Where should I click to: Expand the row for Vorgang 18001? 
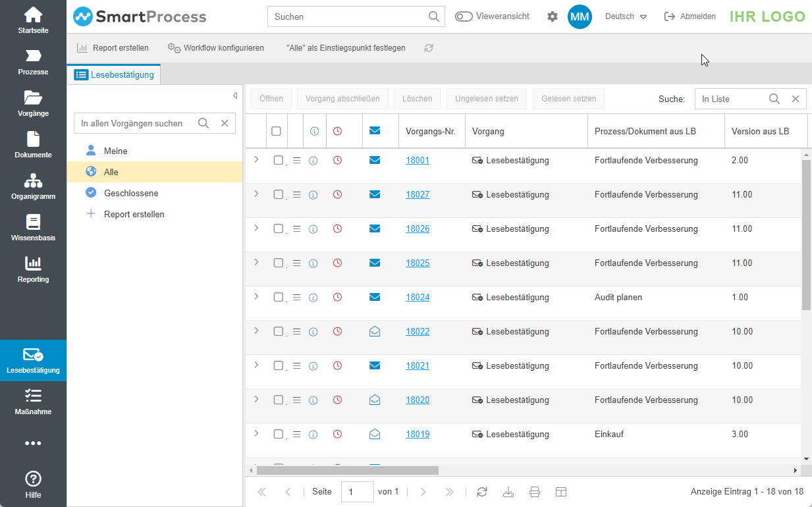pos(256,159)
